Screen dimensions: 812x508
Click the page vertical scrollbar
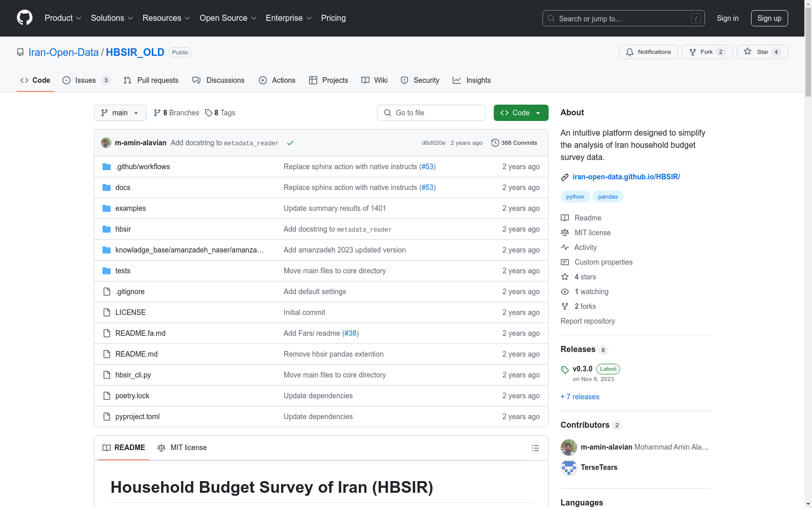click(x=808, y=51)
